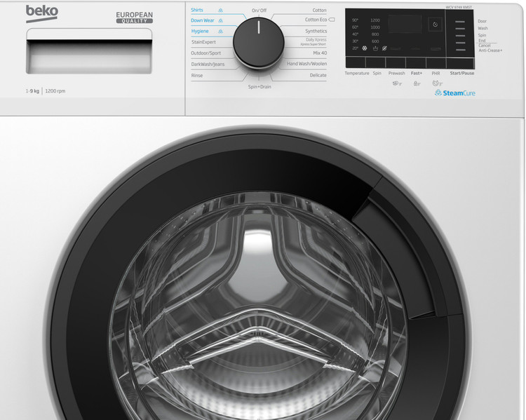Click the steam icon beside Down Wear
Viewport: 526px width, 420px height.
click(222, 21)
